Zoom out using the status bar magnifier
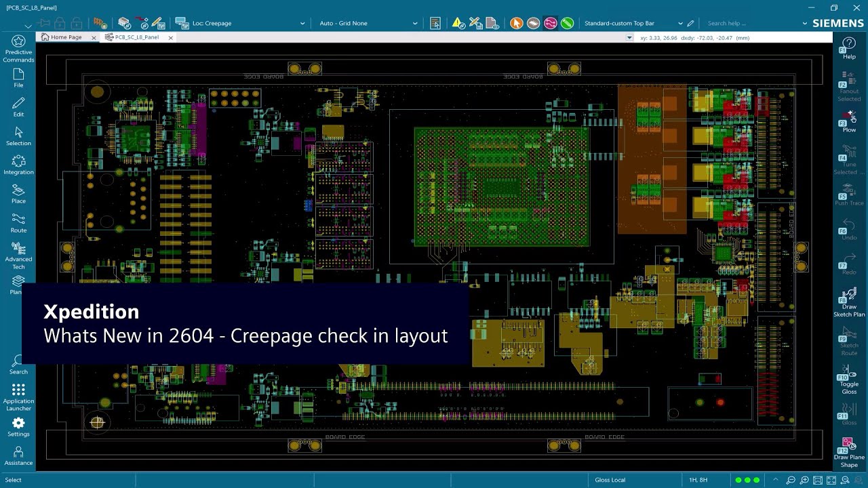Viewport: 868px width, 488px height. (x=791, y=480)
